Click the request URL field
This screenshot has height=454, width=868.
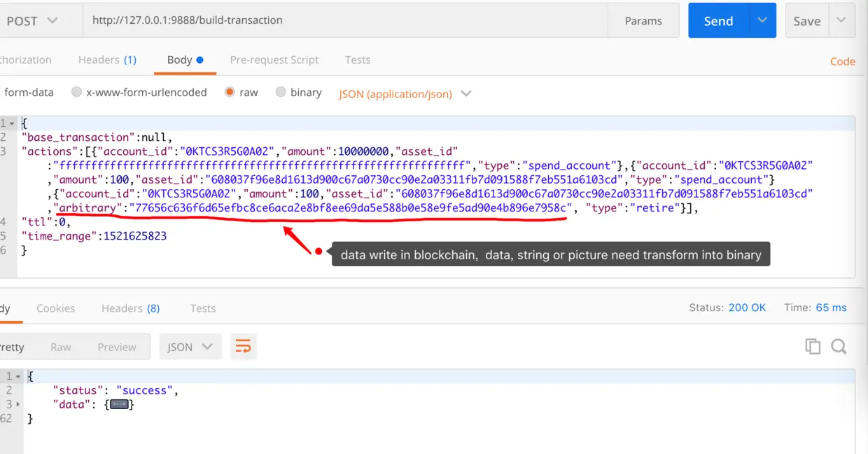coord(344,20)
